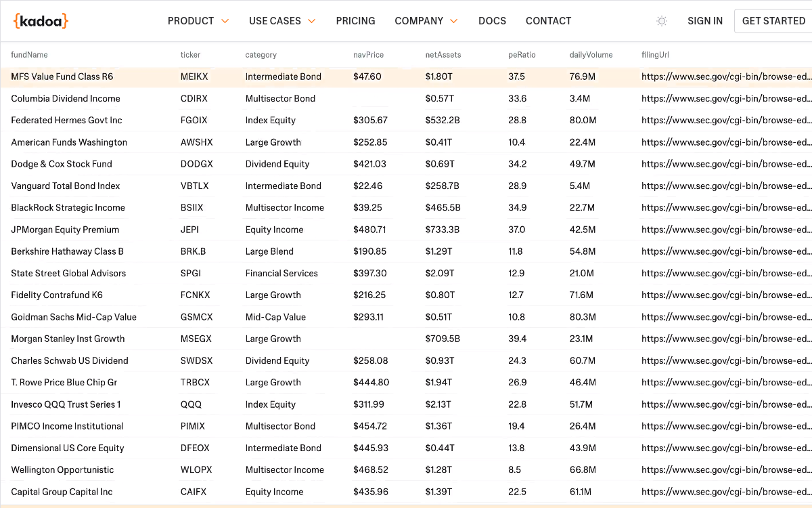
Task: Click the $480.71 navPrice cell
Action: tap(369, 230)
